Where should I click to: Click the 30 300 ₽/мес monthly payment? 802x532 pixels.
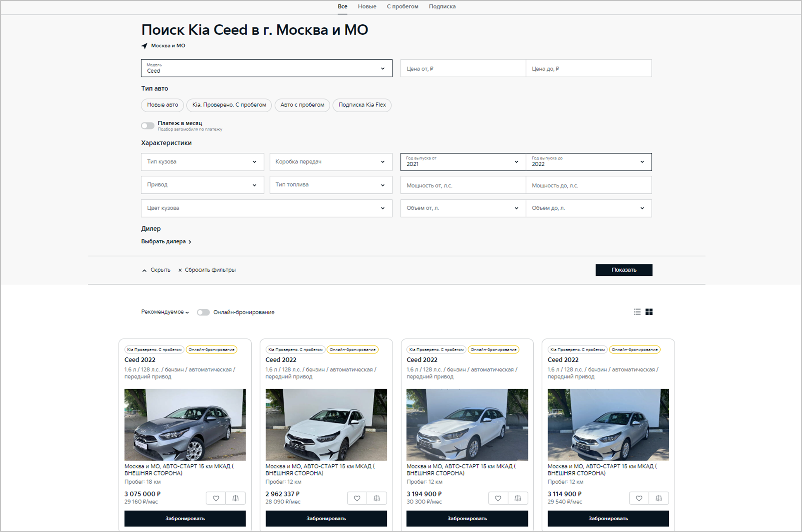point(424,502)
